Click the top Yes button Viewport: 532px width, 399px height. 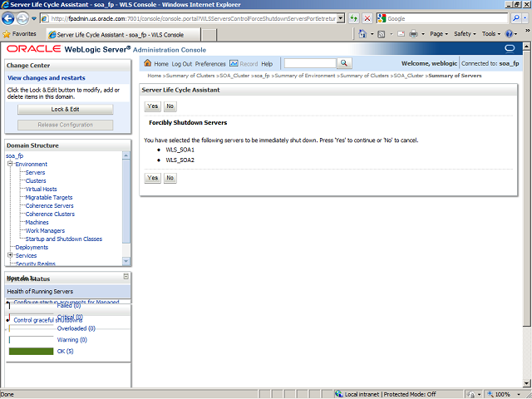pos(152,106)
